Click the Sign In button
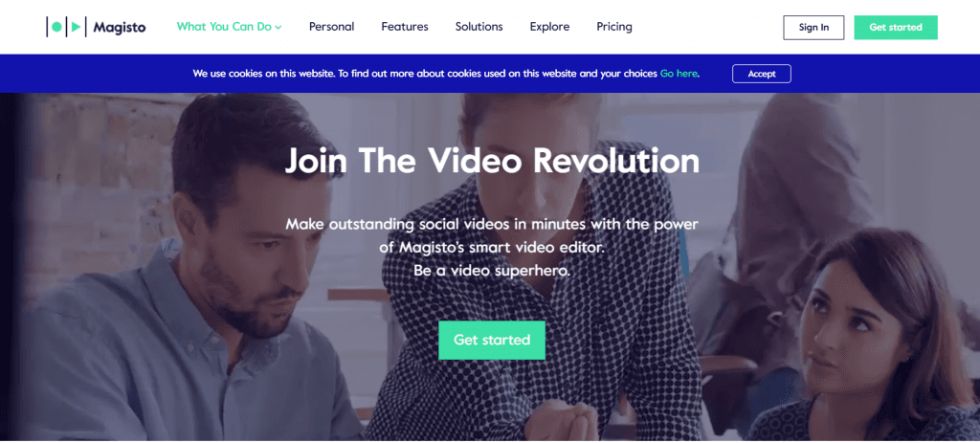This screenshot has height=443, width=980. [x=813, y=28]
